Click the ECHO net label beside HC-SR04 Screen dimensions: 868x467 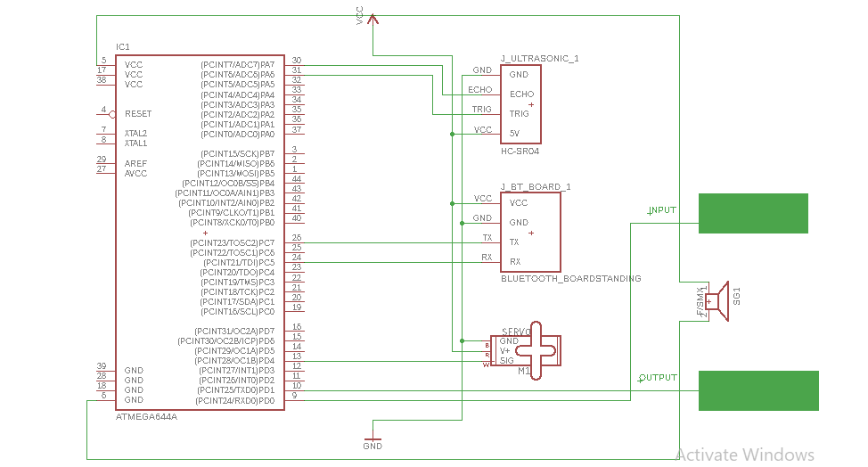[x=480, y=90]
